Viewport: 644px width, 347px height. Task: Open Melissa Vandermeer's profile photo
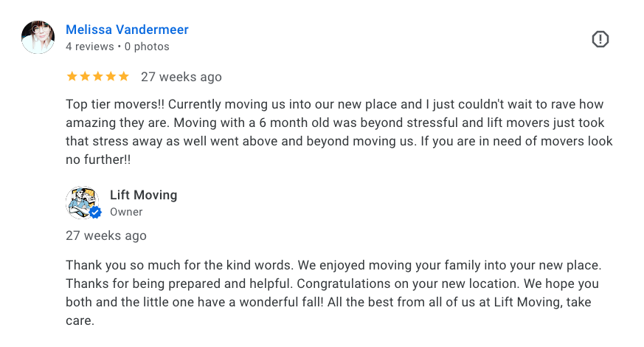38,37
